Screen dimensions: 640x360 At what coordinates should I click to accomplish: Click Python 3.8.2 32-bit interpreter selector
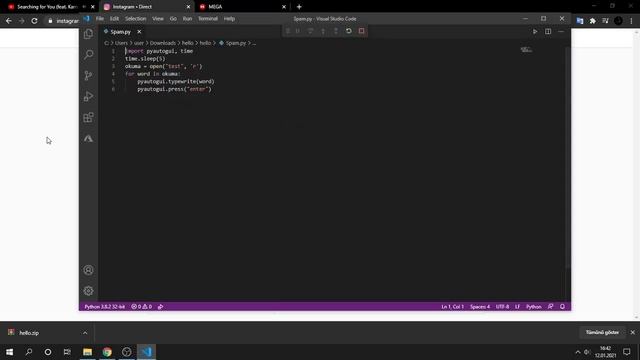(104, 307)
